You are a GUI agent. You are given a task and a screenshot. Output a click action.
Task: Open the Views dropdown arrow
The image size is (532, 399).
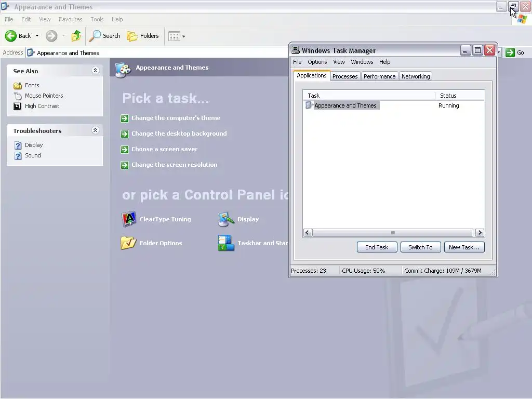pyautogui.click(x=183, y=36)
